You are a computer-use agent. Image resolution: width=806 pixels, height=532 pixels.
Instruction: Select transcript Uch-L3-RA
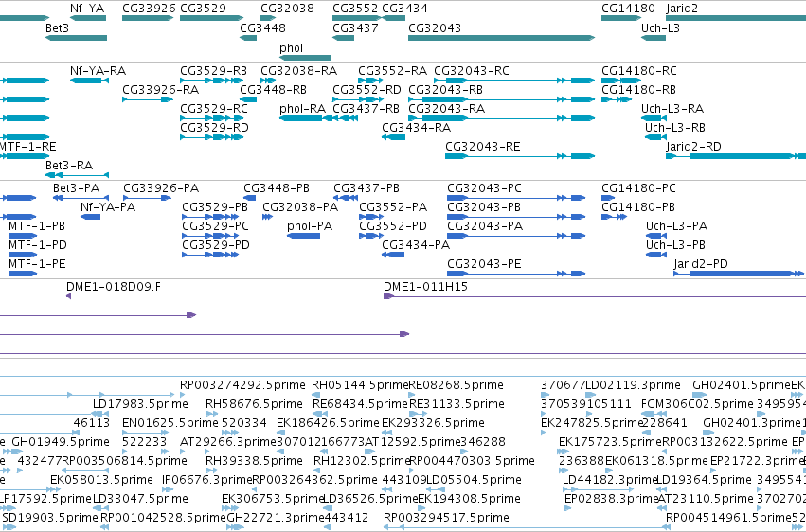[x=672, y=108]
